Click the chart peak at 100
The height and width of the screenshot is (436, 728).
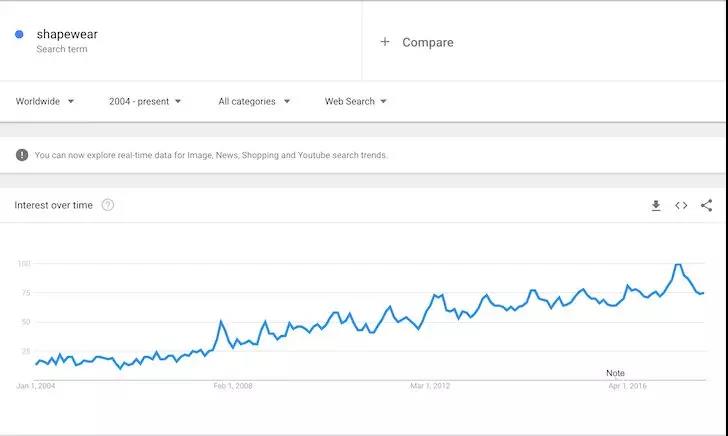[x=678, y=264]
